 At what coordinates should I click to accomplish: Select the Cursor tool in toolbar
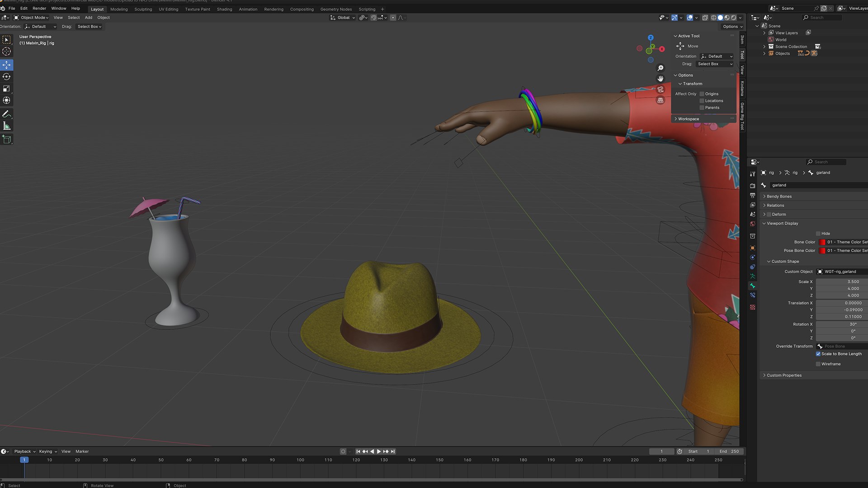[x=7, y=52]
